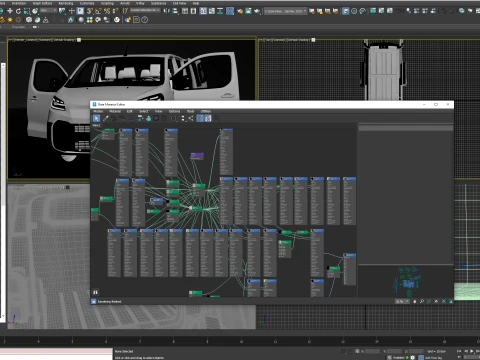Click Show Shaded Material in Viewport icon
480x360 pixels.
coord(156,118)
